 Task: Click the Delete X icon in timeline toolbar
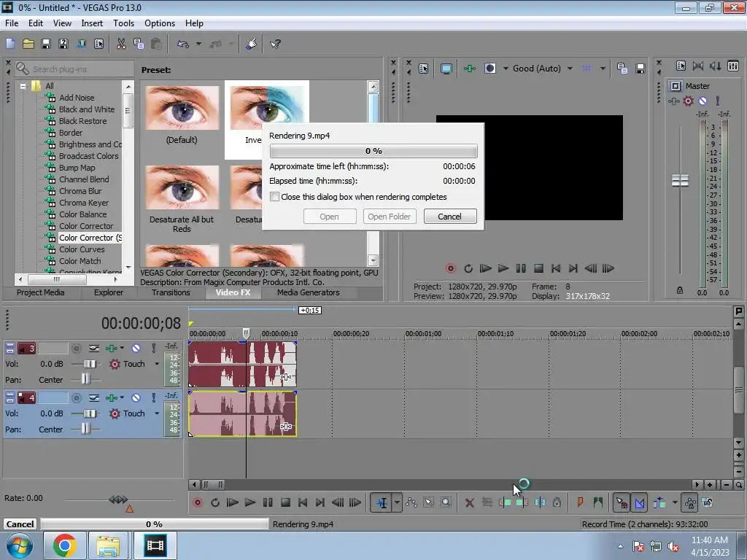pyautogui.click(x=469, y=502)
